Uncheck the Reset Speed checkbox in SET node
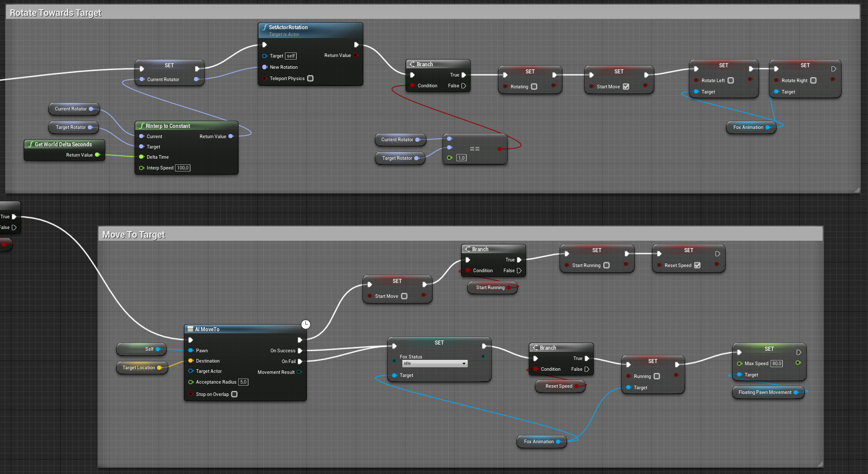Image resolution: width=868 pixels, height=474 pixels. (697, 266)
